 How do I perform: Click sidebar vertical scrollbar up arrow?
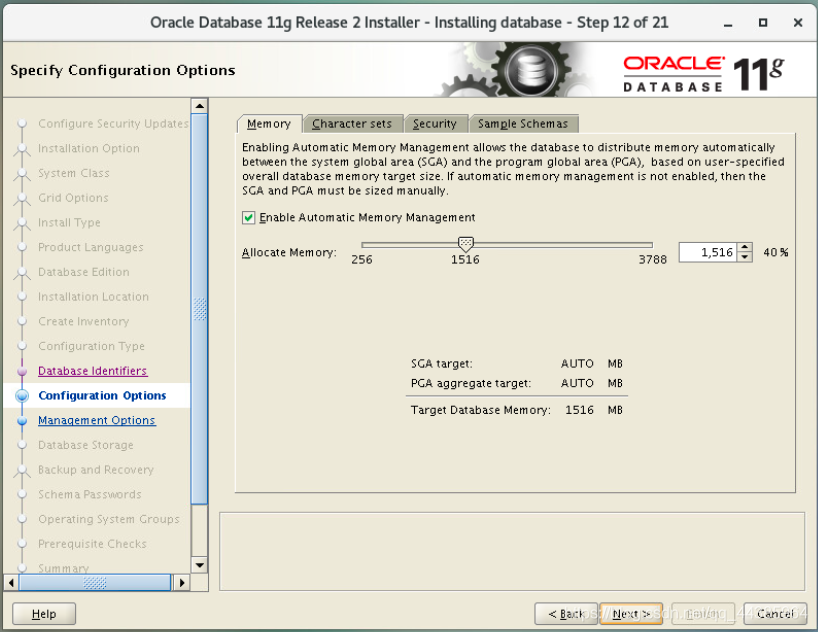[x=200, y=106]
